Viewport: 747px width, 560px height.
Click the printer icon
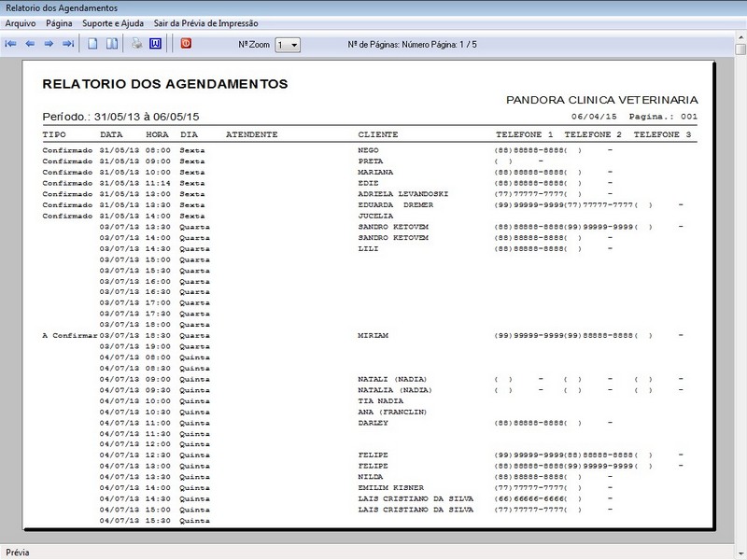click(137, 44)
